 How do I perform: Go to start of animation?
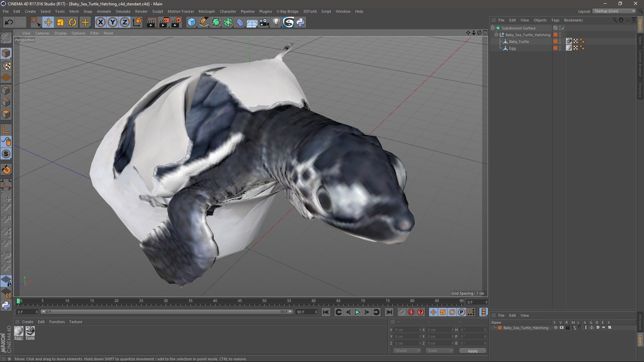click(326, 312)
